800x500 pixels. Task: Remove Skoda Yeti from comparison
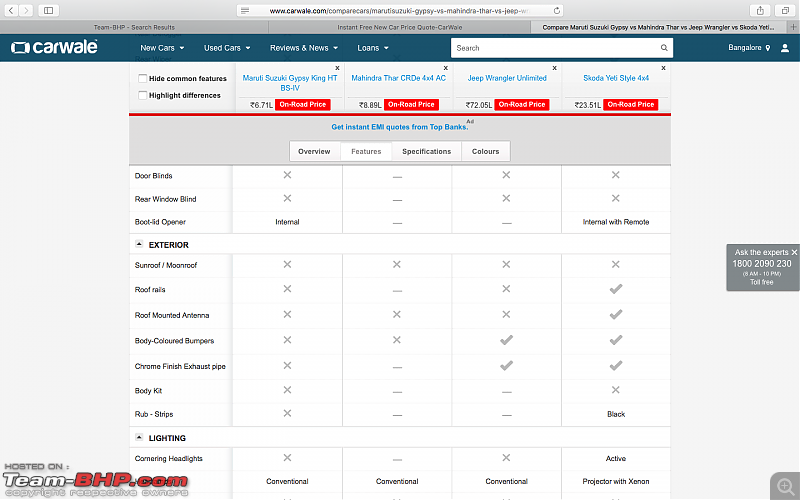coord(663,68)
